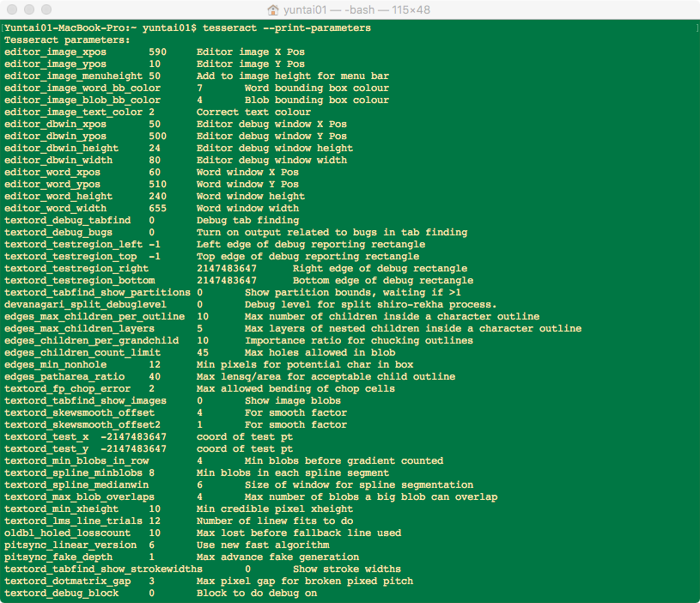The height and width of the screenshot is (603, 700).
Task: Click the "Use new fast algorithm" description
Action: tap(263, 546)
